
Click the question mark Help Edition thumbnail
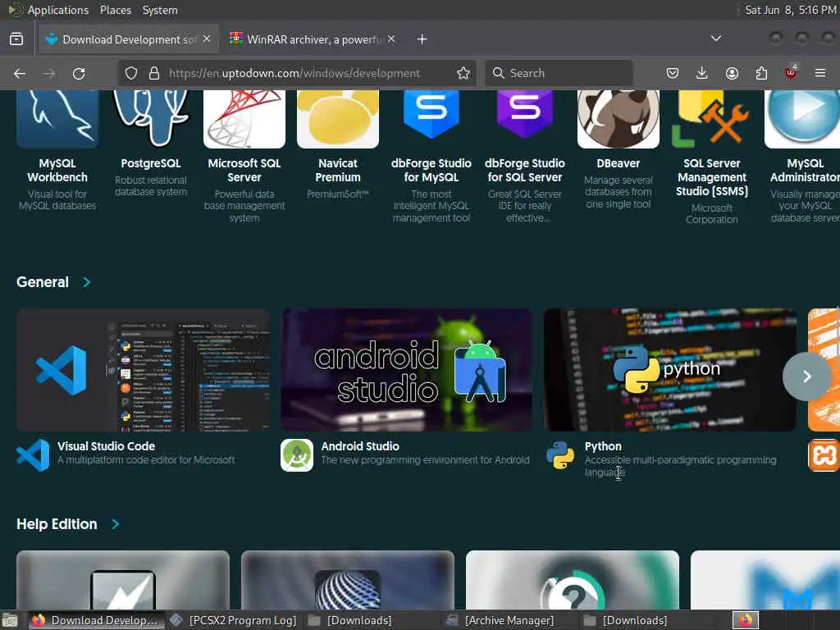(x=572, y=580)
